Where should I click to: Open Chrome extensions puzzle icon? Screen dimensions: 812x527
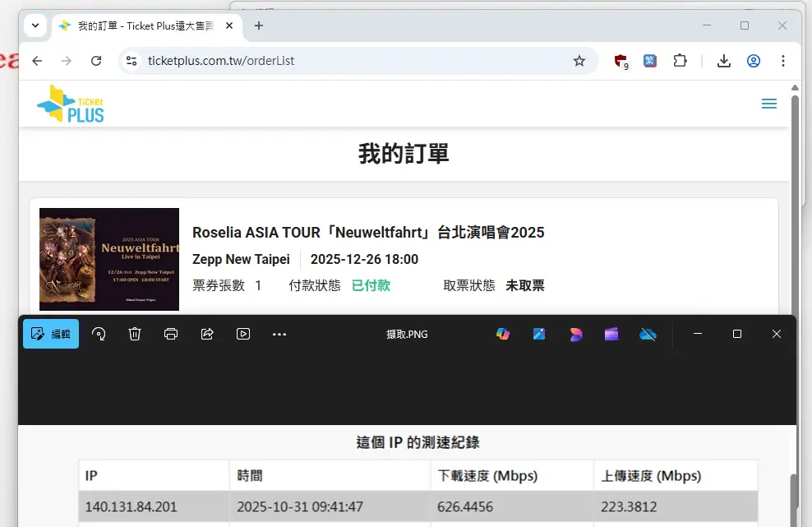680,61
